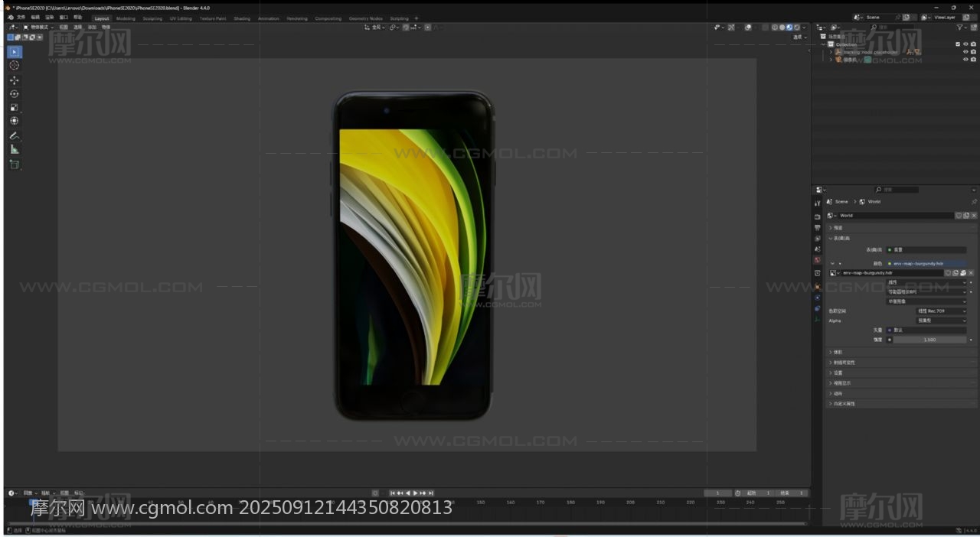This screenshot has height=537, width=980.
Task: Open the pivot point dropdown
Action: point(394,28)
